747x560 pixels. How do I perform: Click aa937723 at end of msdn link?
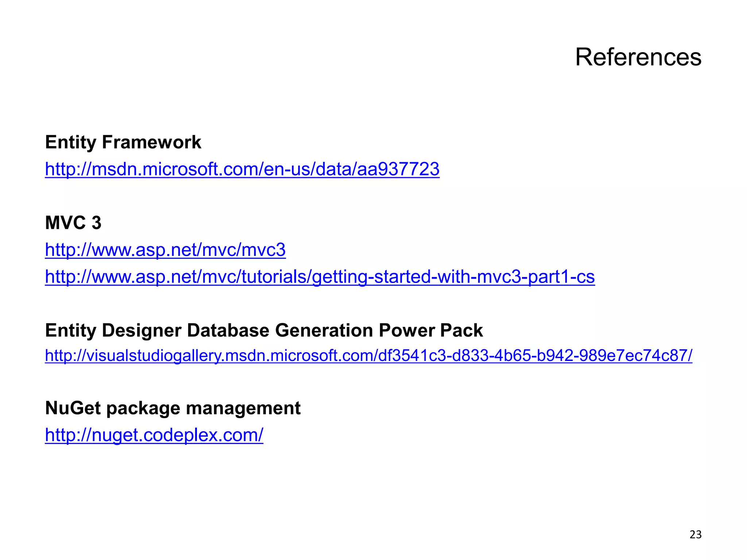pos(398,169)
